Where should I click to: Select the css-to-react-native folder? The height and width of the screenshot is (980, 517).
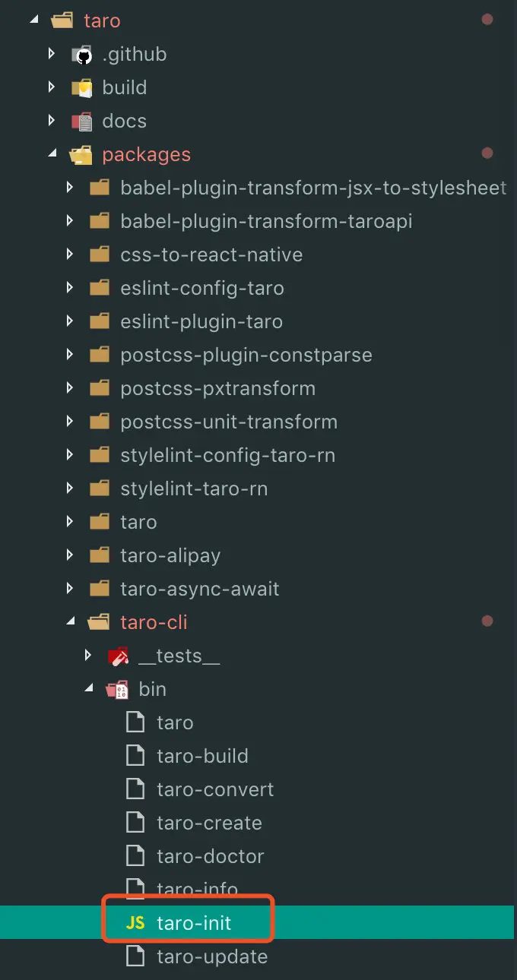click(211, 254)
